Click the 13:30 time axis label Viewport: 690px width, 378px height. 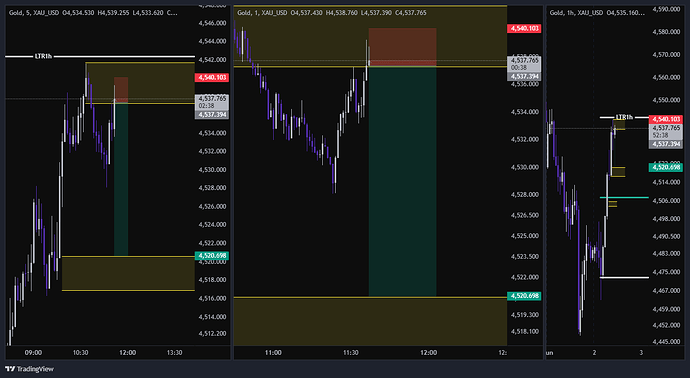[x=175, y=352]
